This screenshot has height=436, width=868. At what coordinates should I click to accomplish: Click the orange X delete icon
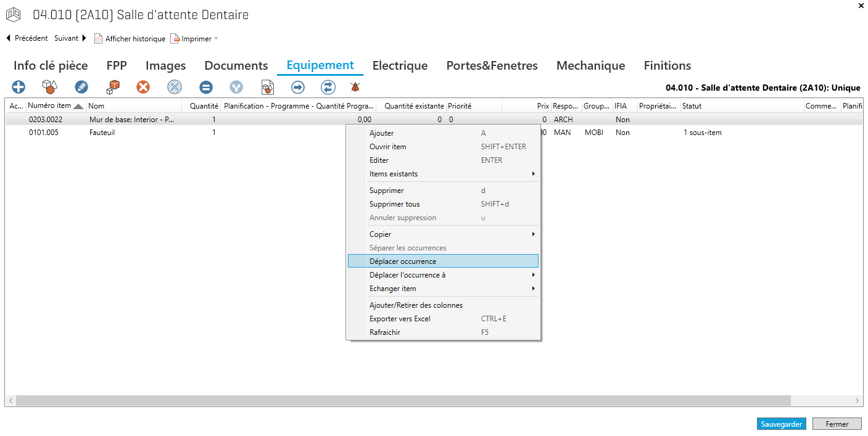click(143, 87)
